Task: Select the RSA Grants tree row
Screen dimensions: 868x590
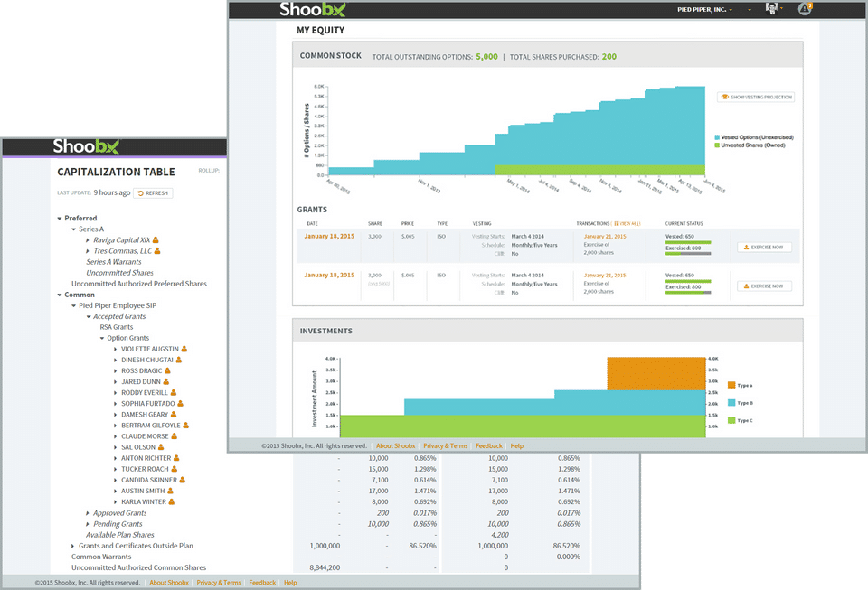Action: [117, 327]
